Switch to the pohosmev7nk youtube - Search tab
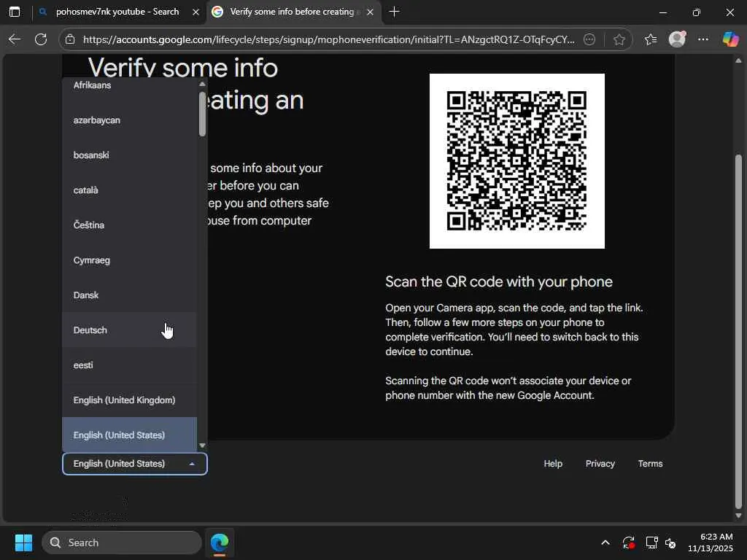The width and height of the screenshot is (747, 560). click(x=117, y=12)
